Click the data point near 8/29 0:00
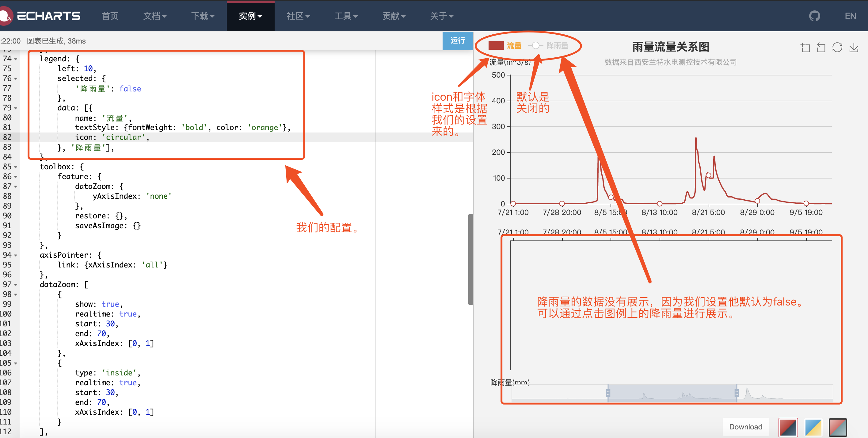Viewport: 868px width, 438px height. tap(757, 201)
